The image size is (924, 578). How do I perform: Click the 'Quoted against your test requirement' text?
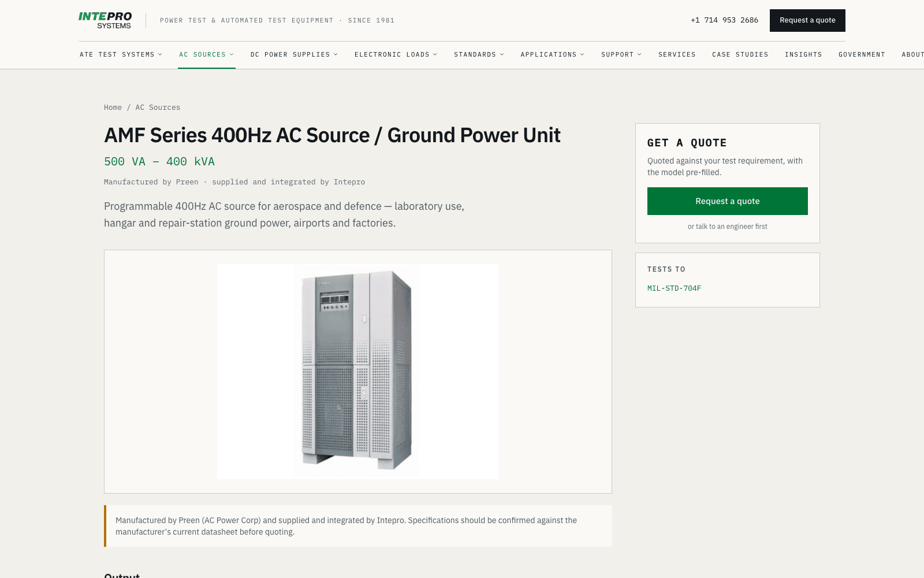coord(725,166)
